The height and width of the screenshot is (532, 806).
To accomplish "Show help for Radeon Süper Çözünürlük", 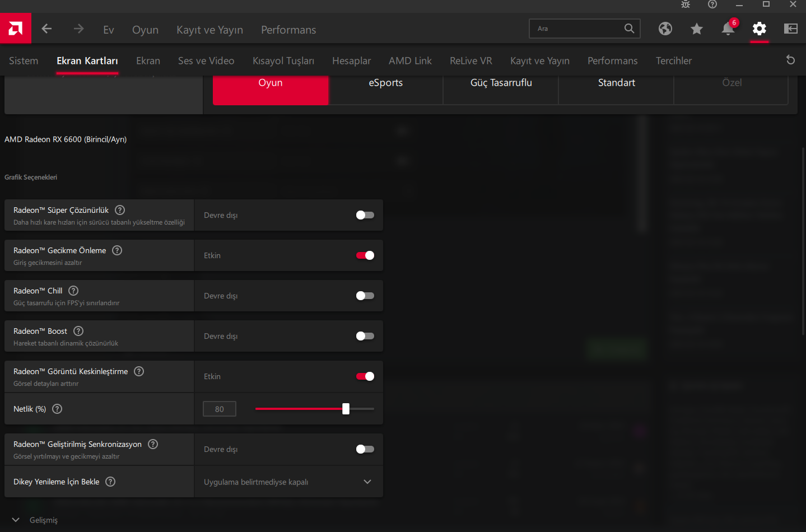I will click(x=120, y=210).
